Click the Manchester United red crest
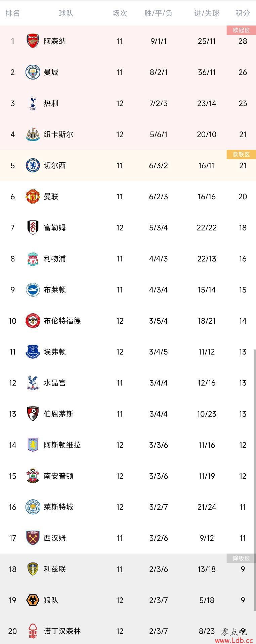Viewport: 256px width, 644px height. coord(33,197)
